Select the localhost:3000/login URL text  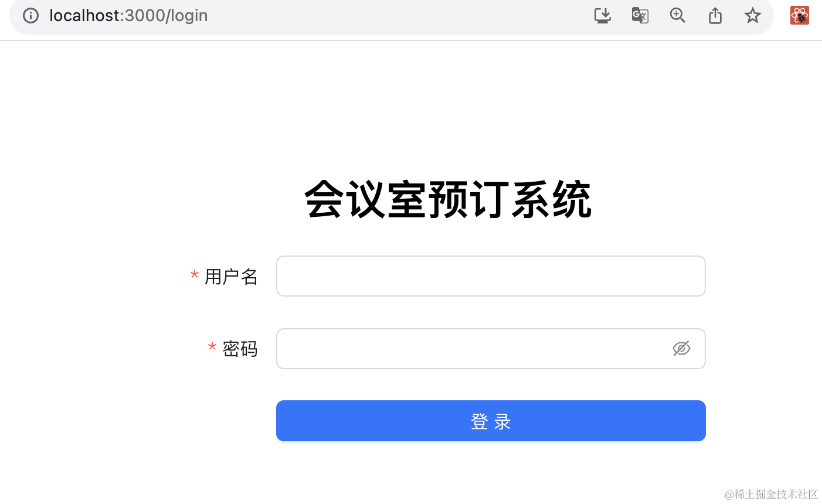coord(128,15)
